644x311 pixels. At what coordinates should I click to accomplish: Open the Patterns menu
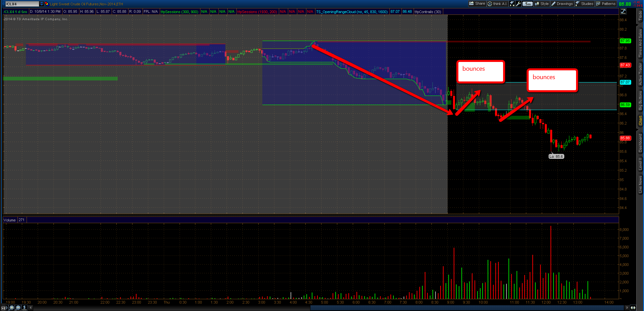[606, 4]
